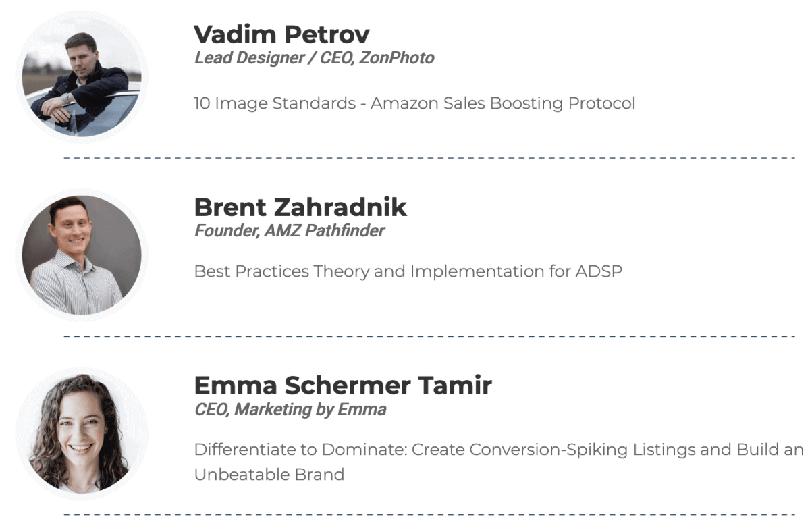The image size is (810, 532).
Task: Click the dashed divider below Vadim Petrov
Action: pos(429,158)
